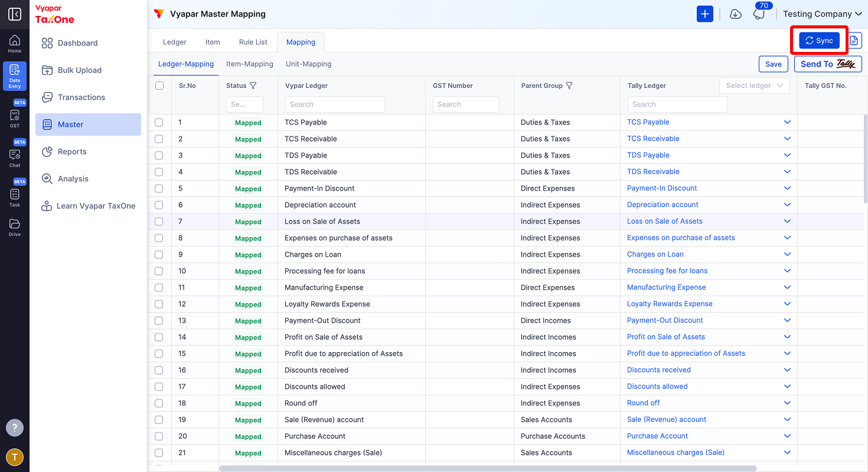Check the row 5 Payment-In Discount checkbox
This screenshot has height=472, width=868.
(159, 188)
